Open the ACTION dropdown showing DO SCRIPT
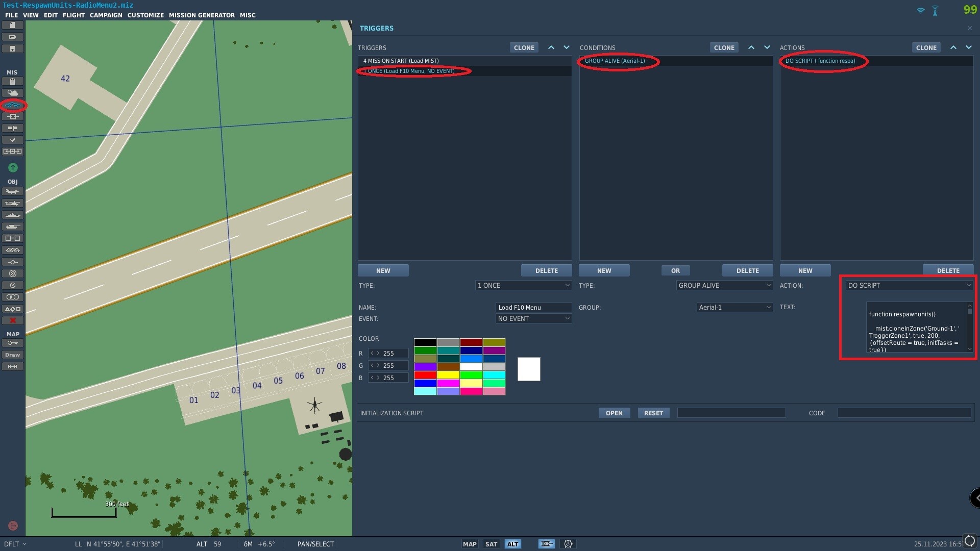The width and height of the screenshot is (980, 551). [x=909, y=285]
